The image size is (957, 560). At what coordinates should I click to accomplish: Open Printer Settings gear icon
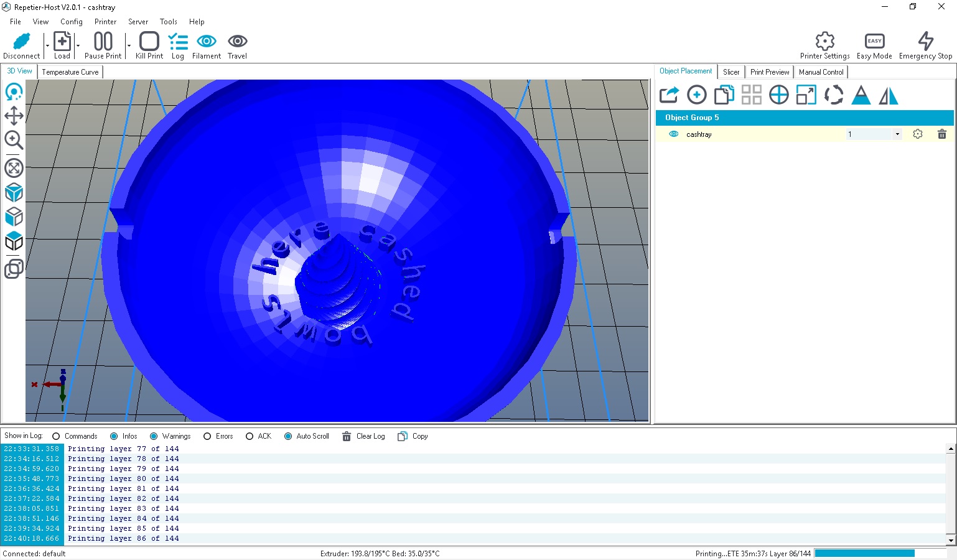click(x=825, y=41)
